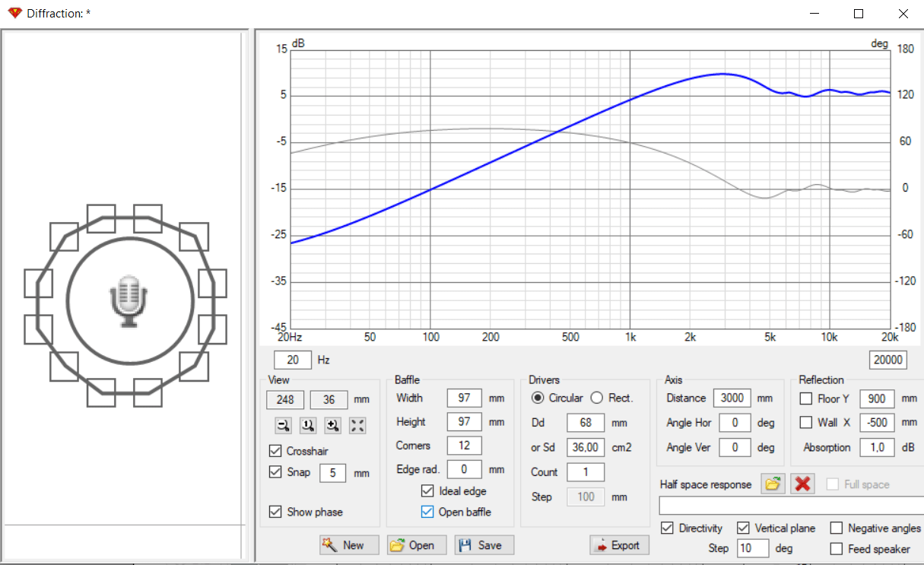
Task: Select the microphone on the baffle
Action: coord(129,302)
